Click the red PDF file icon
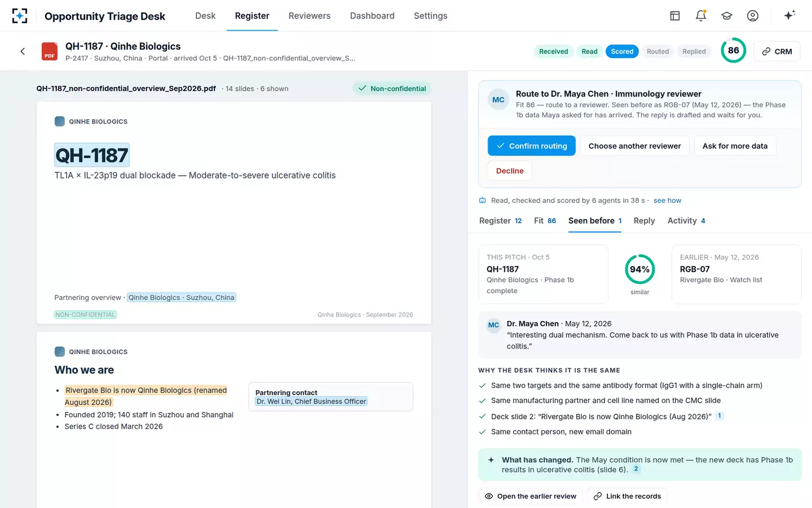Screen dimensions: 812x508 tap(50, 51)
